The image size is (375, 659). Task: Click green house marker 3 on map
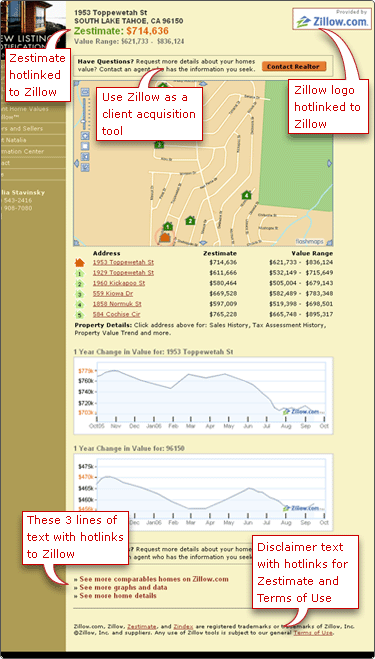coord(158,145)
